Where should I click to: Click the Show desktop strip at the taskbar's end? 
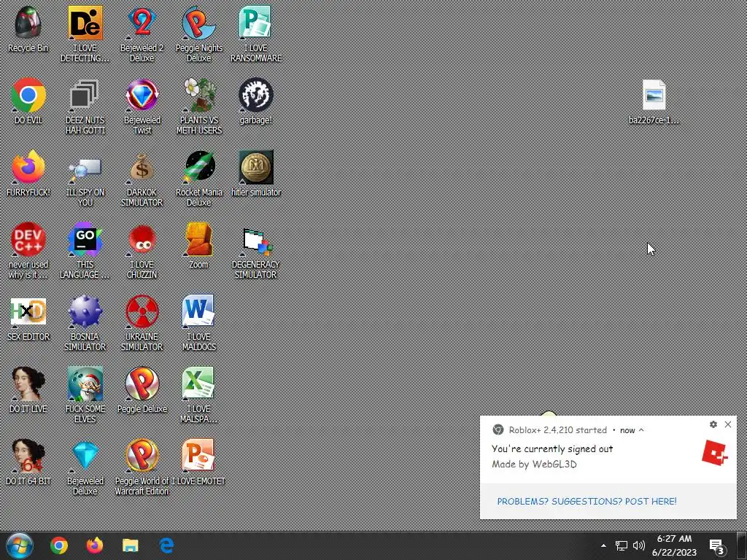point(742,545)
